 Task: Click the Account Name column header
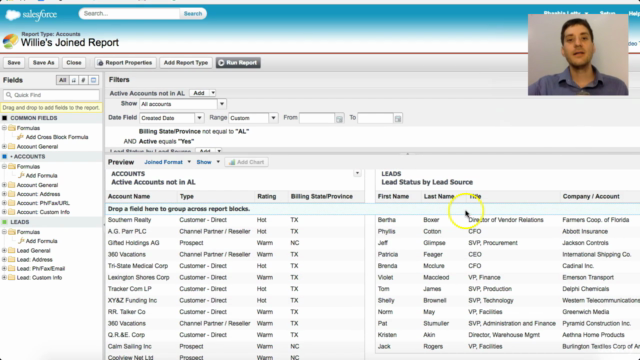point(129,196)
